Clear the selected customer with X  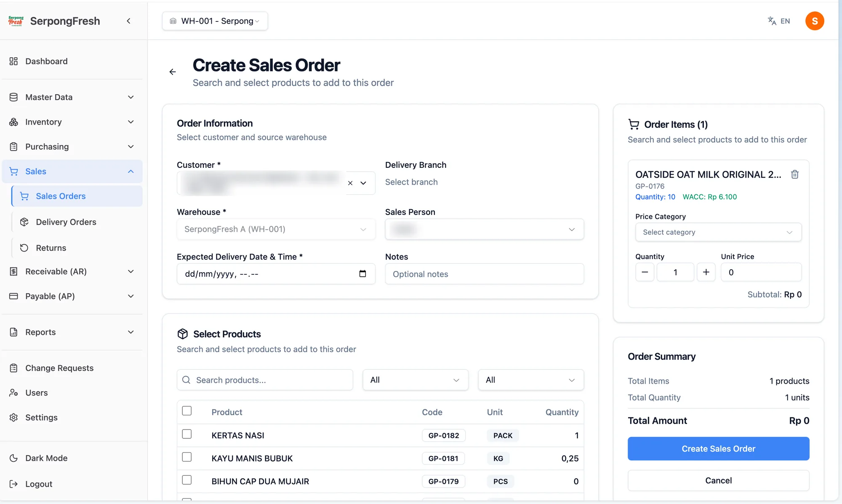point(350,183)
